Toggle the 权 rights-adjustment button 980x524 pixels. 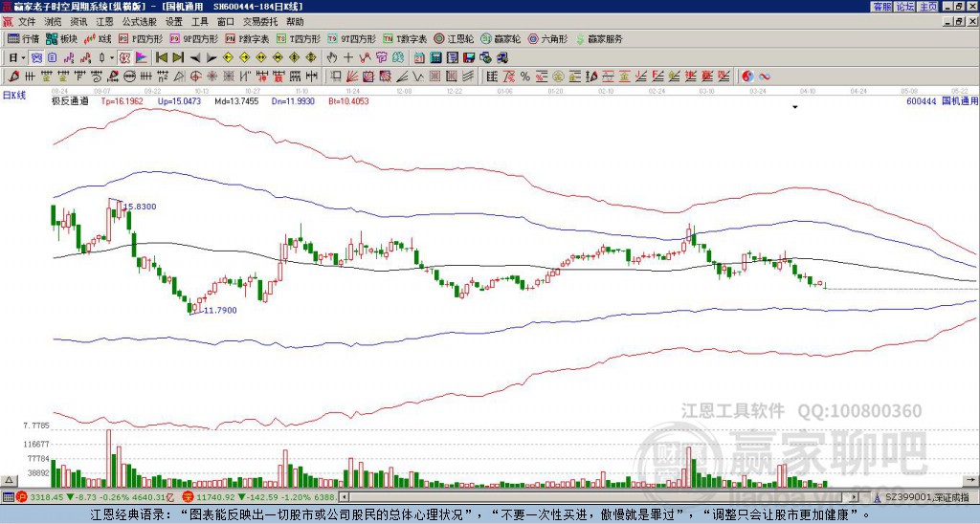pos(125,57)
